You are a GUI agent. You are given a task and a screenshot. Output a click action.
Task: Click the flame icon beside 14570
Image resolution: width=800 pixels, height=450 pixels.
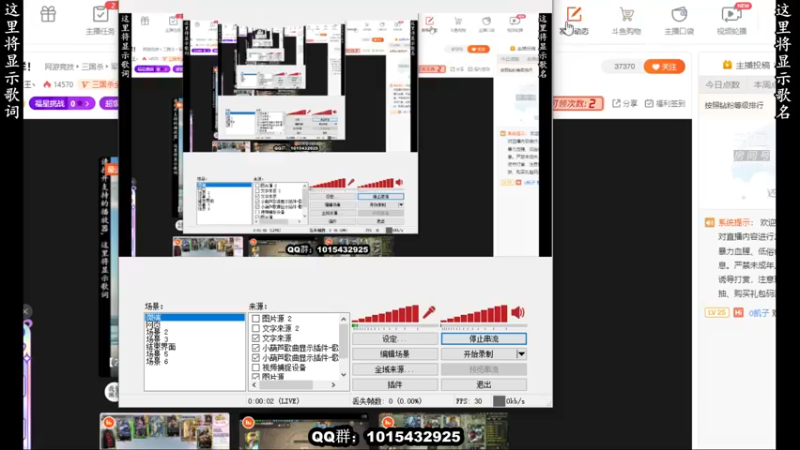point(47,84)
